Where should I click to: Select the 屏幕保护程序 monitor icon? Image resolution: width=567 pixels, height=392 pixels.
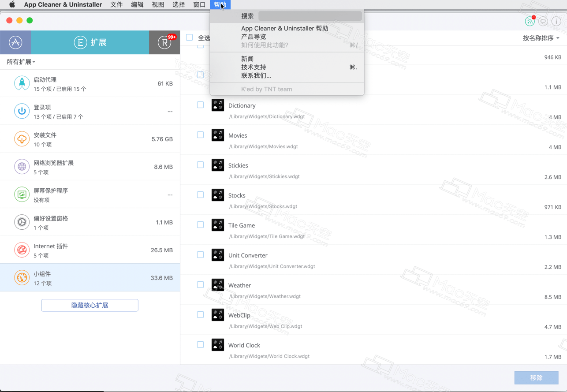tap(22, 194)
